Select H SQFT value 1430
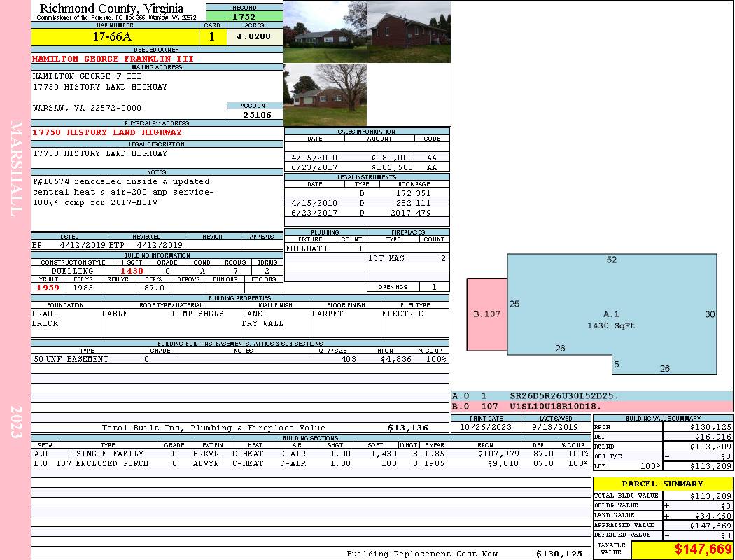735x560 pixels. tap(132, 271)
